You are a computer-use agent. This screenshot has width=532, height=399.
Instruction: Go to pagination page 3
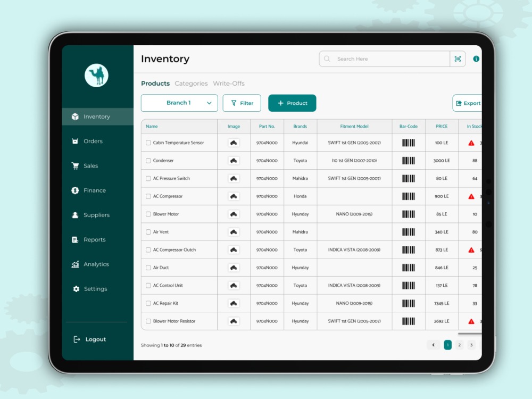[471, 345]
